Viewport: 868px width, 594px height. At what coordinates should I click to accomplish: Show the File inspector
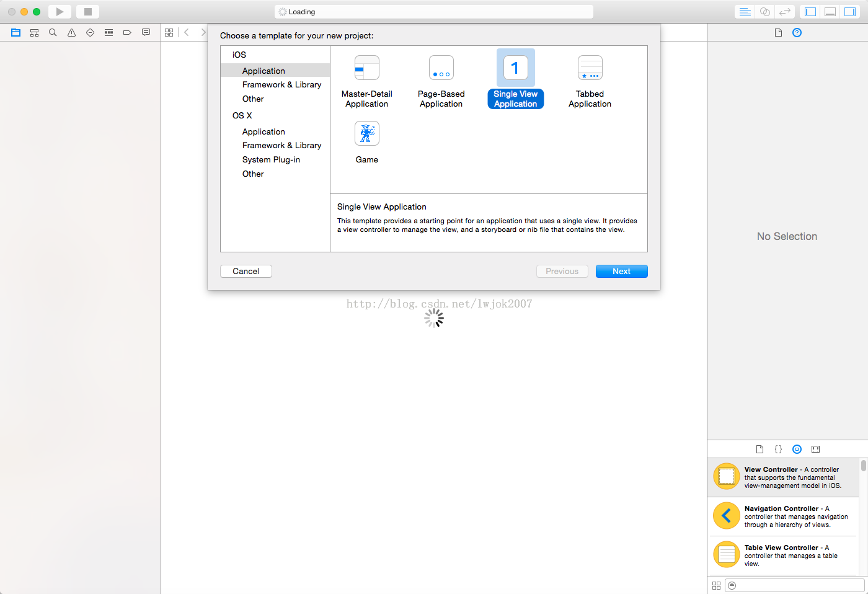[779, 33]
